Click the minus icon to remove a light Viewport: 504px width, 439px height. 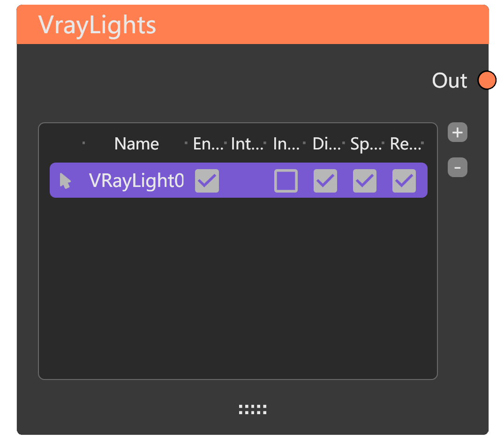pyautogui.click(x=457, y=167)
